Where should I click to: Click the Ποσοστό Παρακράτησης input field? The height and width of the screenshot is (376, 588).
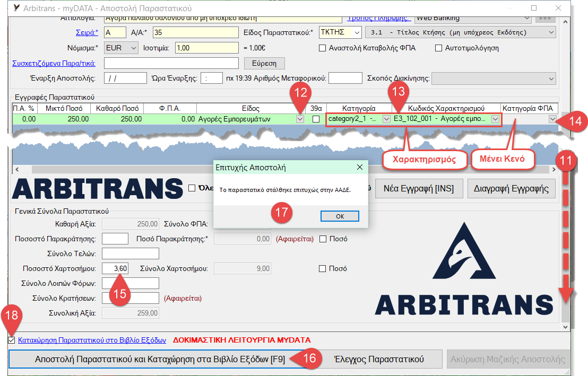tap(115, 239)
